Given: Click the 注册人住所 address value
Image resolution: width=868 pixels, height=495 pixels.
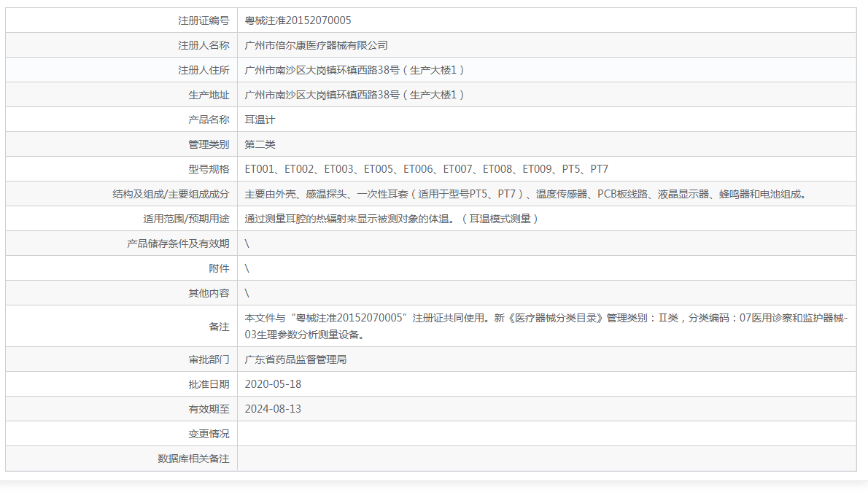Looking at the screenshot, I should pyautogui.click(x=354, y=70).
